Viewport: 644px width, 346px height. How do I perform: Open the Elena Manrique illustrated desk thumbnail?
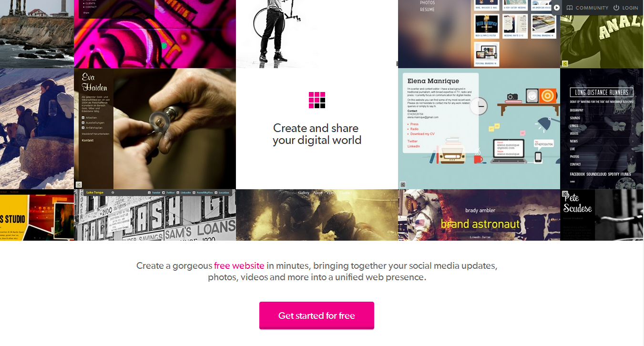coord(479,129)
